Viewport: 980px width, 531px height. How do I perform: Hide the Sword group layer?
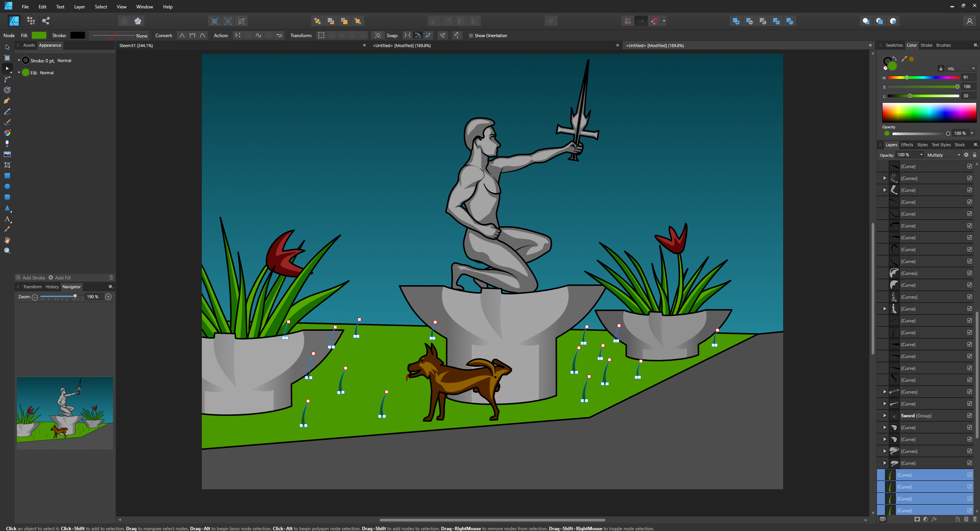[x=969, y=415]
